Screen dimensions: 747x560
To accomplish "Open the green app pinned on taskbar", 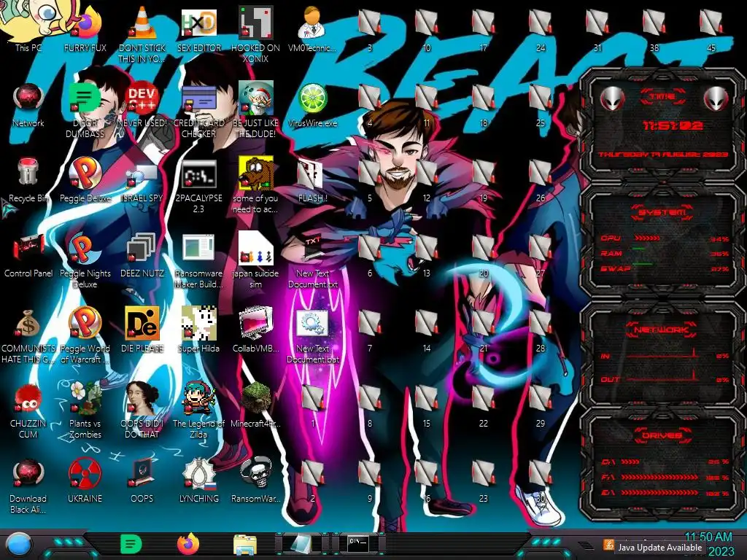I will tap(131, 544).
